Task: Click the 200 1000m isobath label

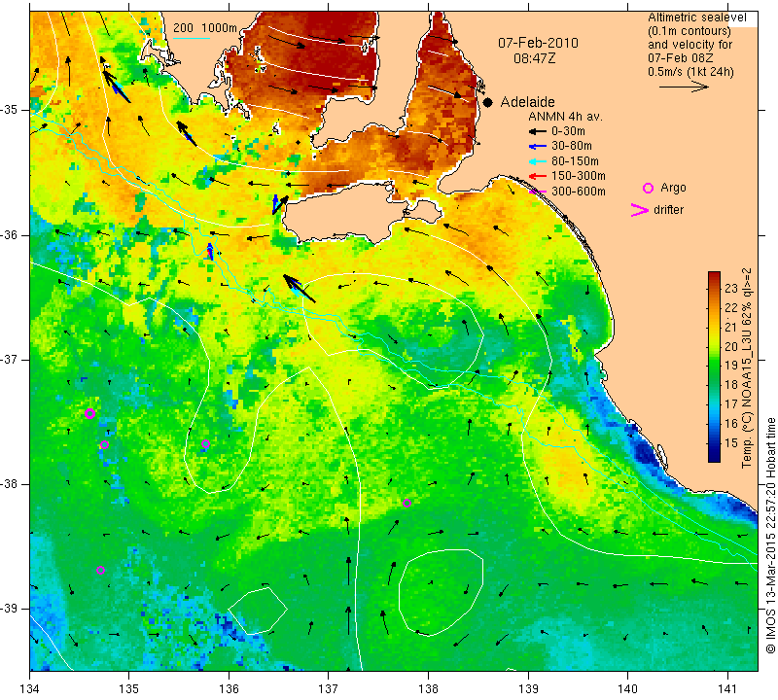Action: click(205, 28)
